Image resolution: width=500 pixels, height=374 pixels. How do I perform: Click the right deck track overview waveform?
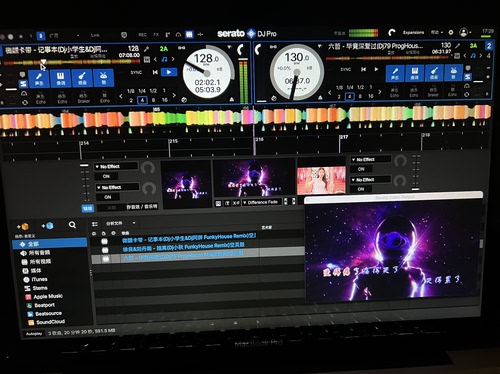[387, 58]
